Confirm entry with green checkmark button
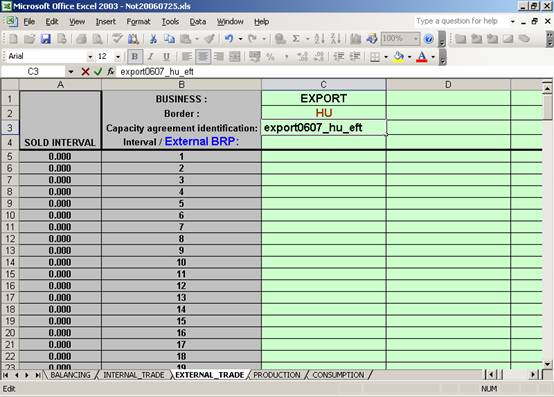Image resolution: width=554 pixels, height=397 pixels. point(98,72)
